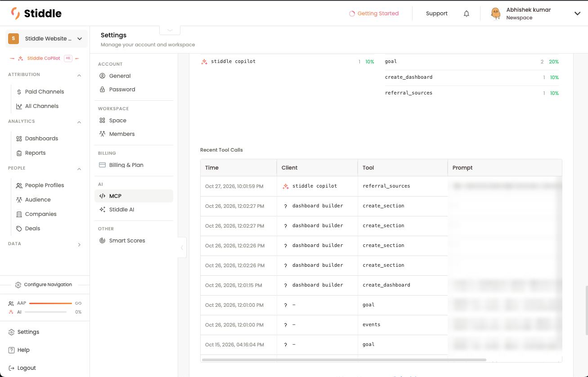Click the Configure Navigation gear icon
Viewport: 588px width, 377px height.
pyautogui.click(x=18, y=285)
